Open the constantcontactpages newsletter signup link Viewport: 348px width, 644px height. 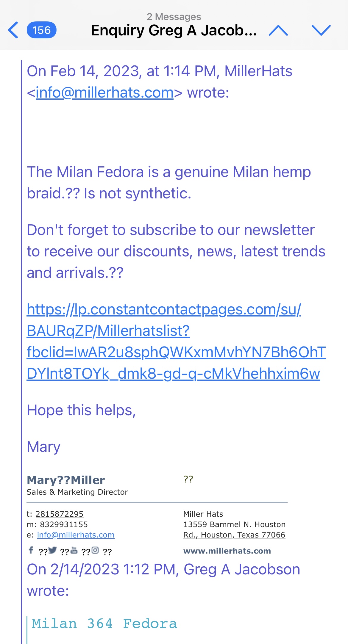click(x=176, y=341)
